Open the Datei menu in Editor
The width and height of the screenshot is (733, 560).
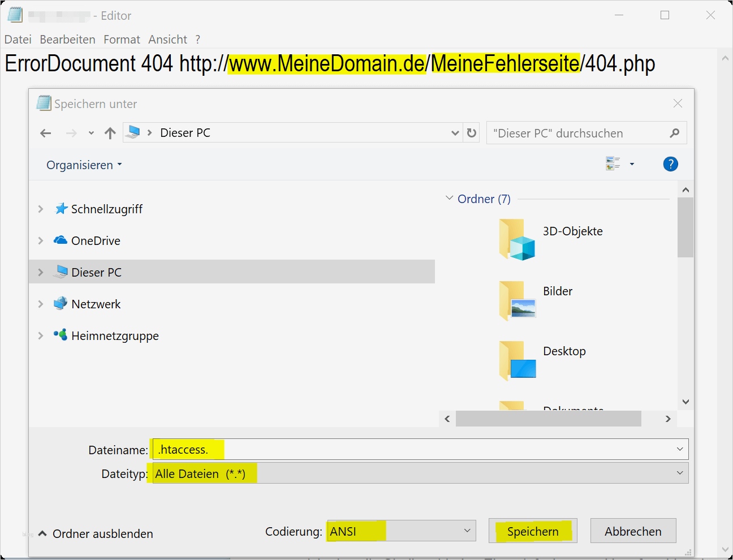[18, 40]
